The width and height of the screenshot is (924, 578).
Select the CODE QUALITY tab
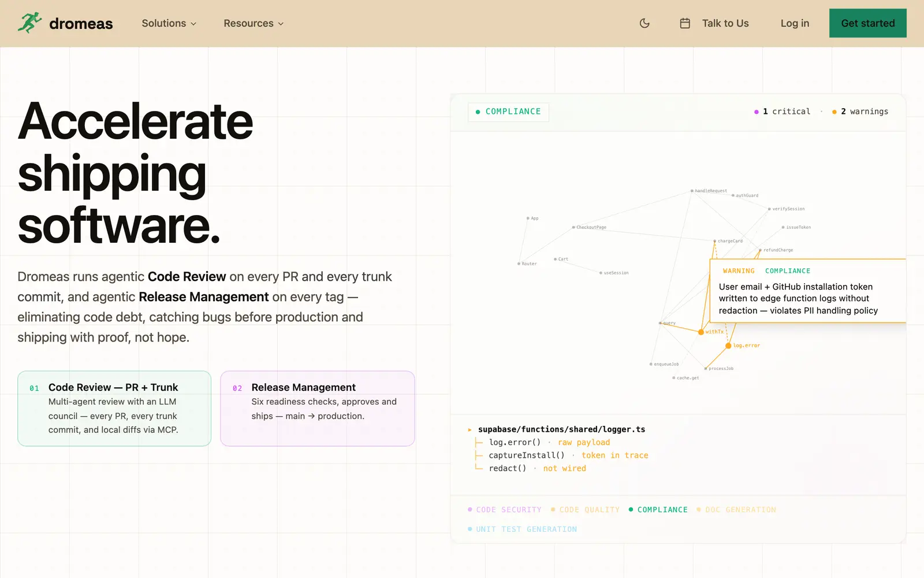coord(585,510)
